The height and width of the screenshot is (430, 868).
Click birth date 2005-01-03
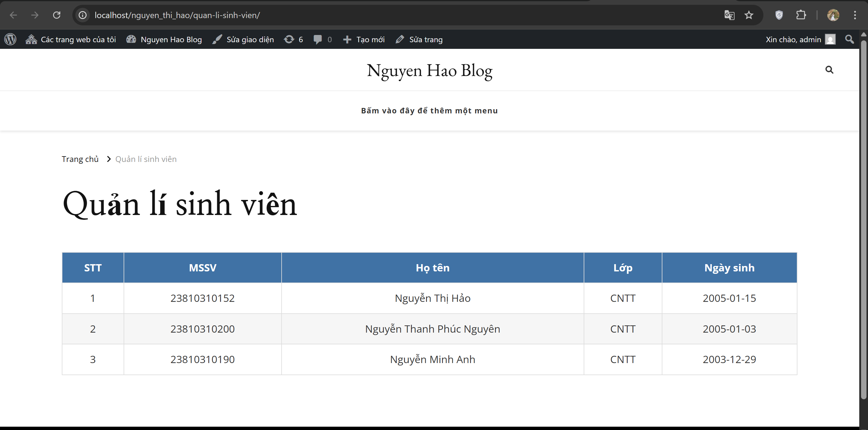tap(730, 329)
